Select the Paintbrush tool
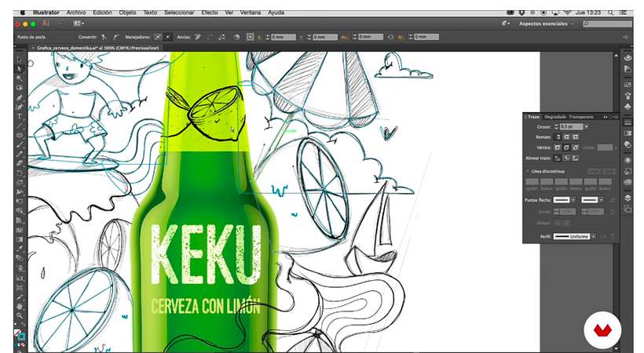644x353 pixels. 20,145
